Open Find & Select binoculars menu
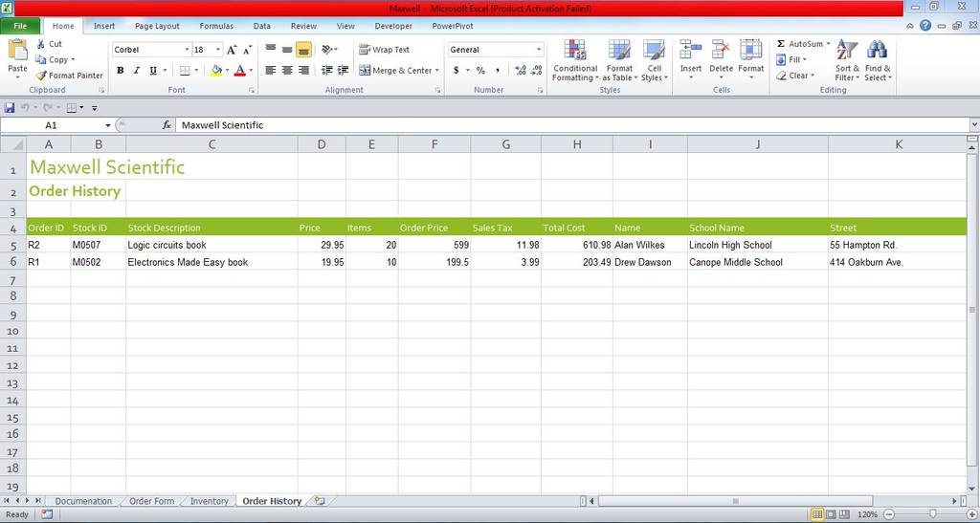 [878, 60]
